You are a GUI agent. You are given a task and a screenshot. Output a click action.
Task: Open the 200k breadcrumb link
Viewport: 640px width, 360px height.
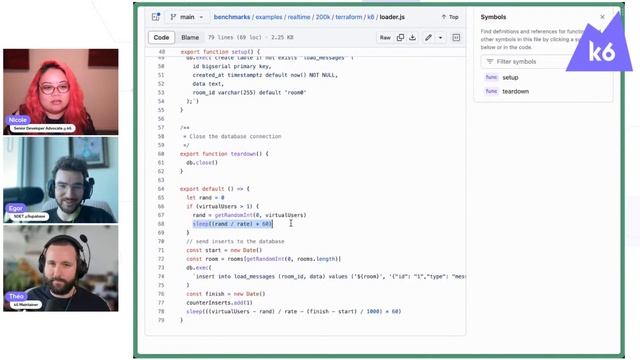click(323, 17)
